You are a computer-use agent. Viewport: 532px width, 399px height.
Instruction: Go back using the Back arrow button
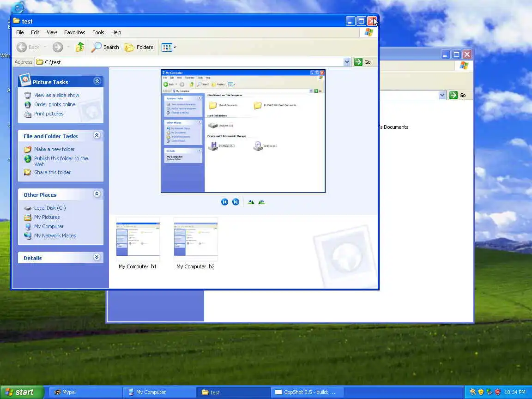coord(28,47)
